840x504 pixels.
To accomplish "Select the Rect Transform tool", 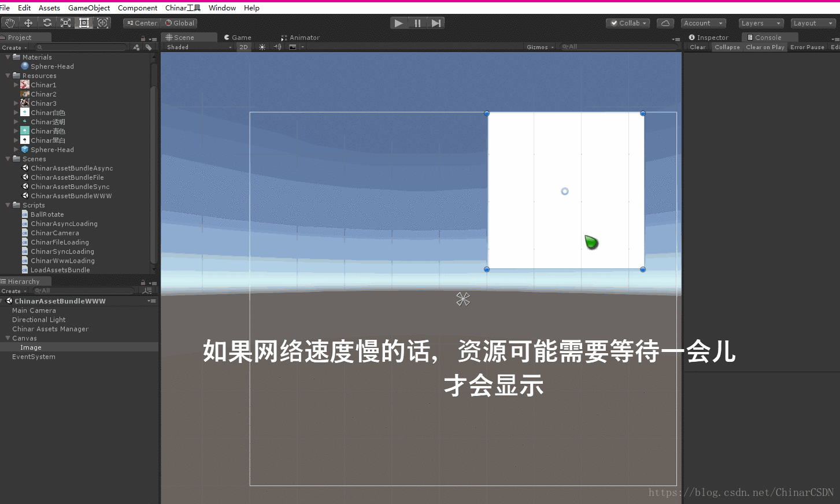I will coord(84,23).
